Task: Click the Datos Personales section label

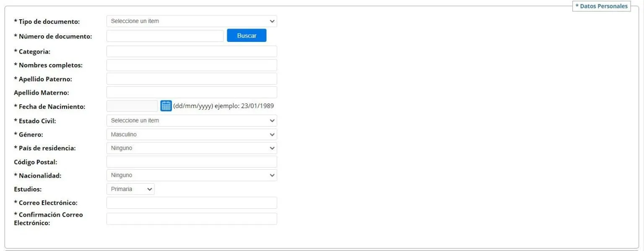Action: click(602, 6)
